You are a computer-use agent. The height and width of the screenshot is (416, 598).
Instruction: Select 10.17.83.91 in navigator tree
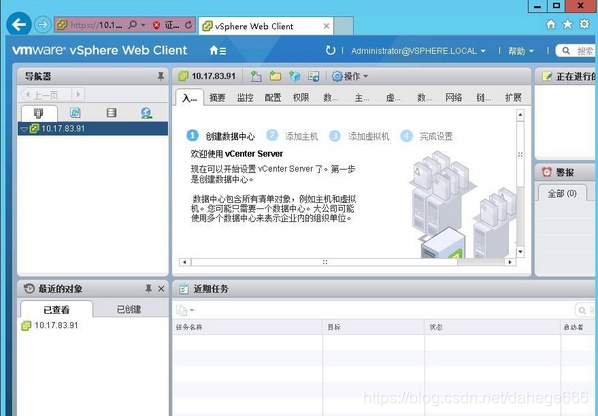pyautogui.click(x=93, y=129)
